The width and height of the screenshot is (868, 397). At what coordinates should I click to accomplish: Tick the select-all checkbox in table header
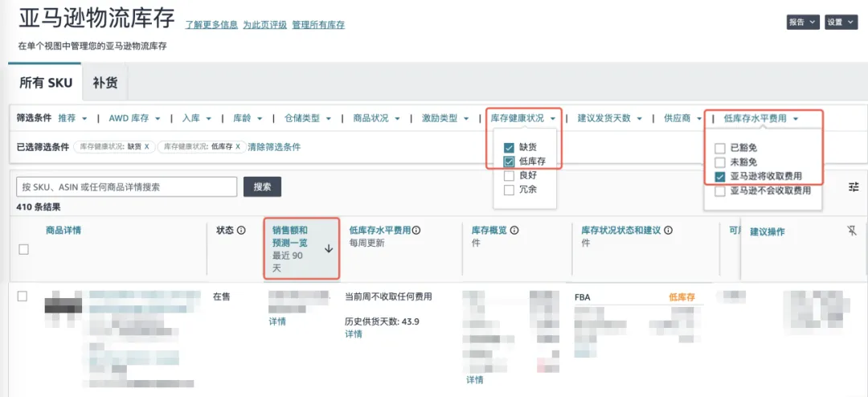pos(23,249)
